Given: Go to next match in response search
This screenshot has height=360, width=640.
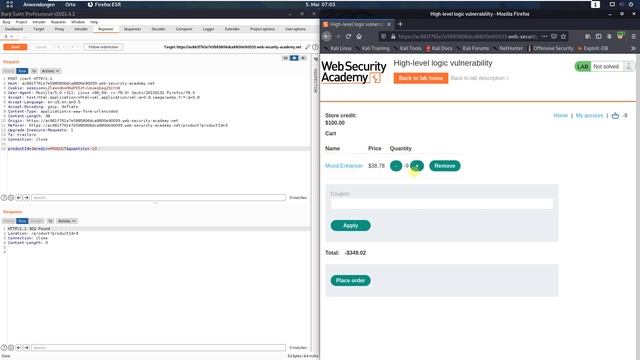Looking at the screenshot, I should tap(26, 347).
